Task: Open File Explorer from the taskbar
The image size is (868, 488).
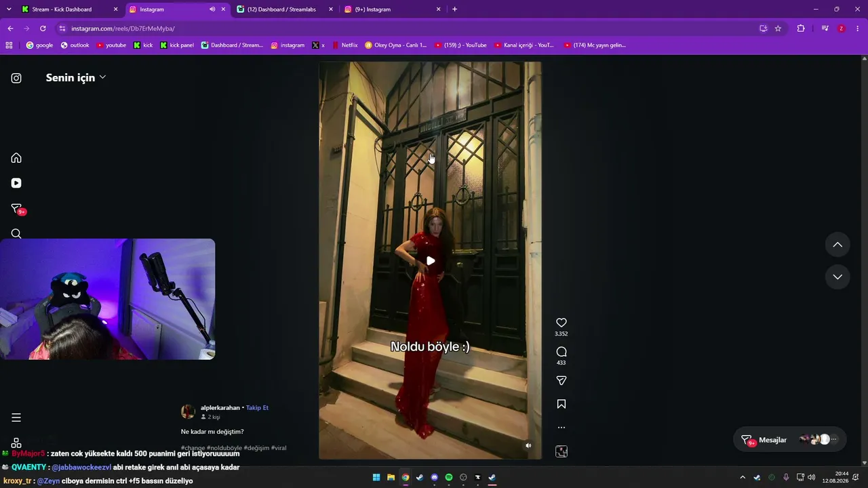Action: [391, 478]
